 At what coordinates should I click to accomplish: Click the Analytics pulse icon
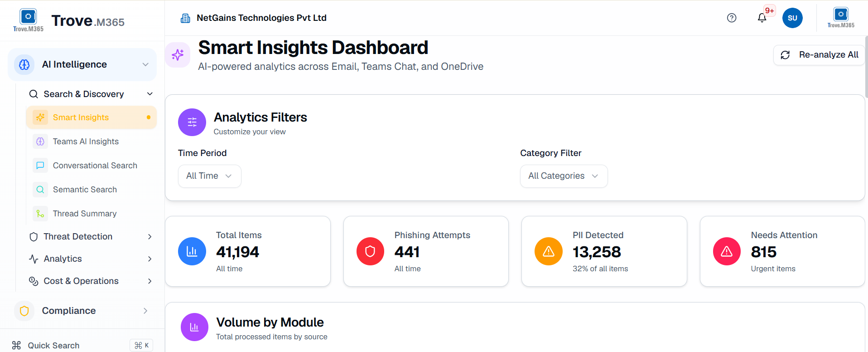(x=34, y=259)
